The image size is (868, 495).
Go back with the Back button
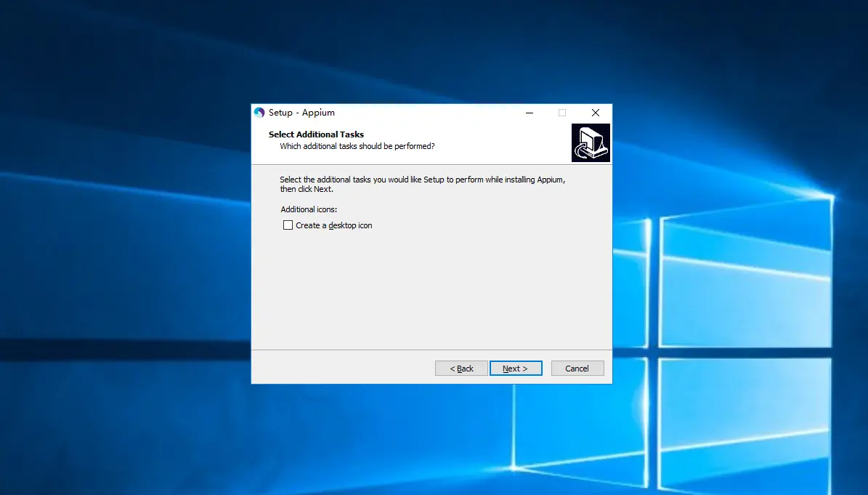(x=461, y=369)
